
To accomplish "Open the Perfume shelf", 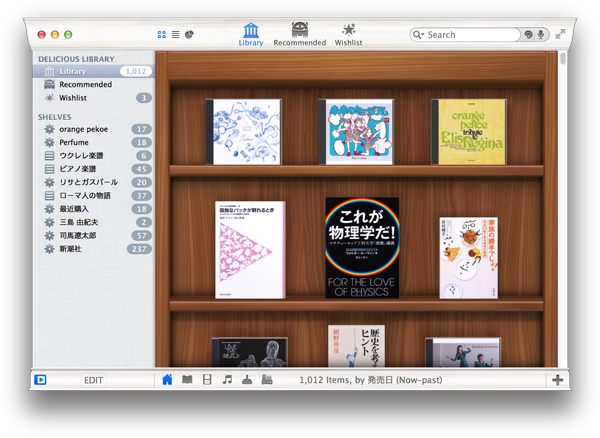I will [74, 143].
